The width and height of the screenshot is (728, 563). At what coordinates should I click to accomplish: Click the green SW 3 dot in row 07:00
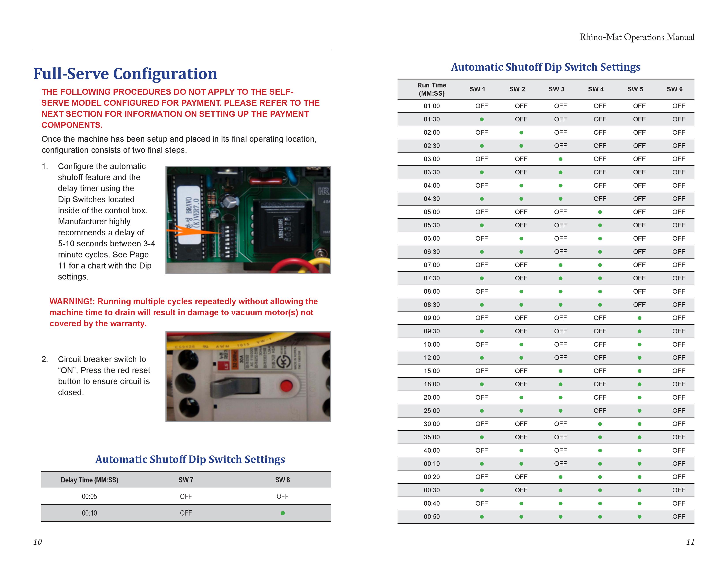(560, 265)
